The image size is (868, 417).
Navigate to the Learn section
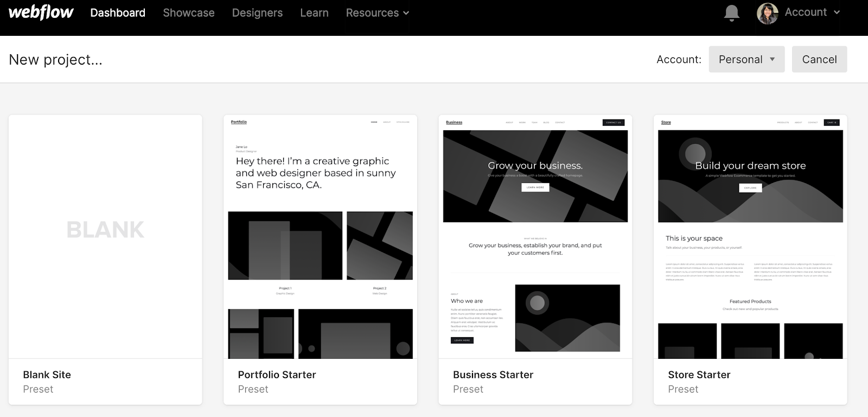pyautogui.click(x=314, y=12)
